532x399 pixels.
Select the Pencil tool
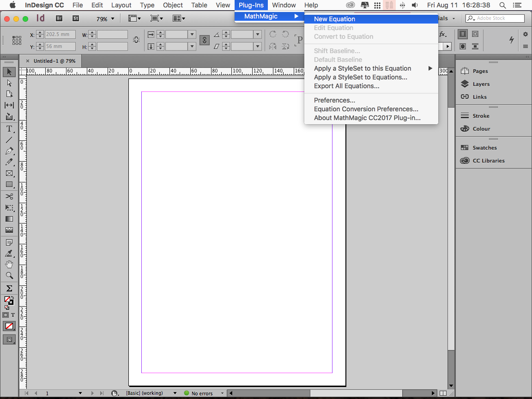pyautogui.click(x=9, y=162)
